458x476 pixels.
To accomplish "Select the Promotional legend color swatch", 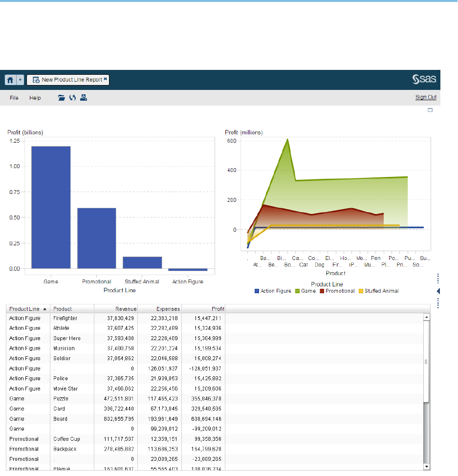I will click(x=322, y=291).
